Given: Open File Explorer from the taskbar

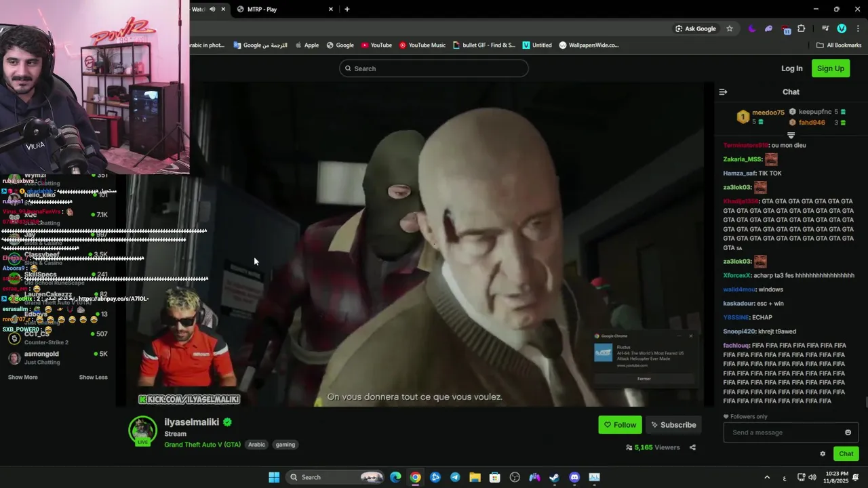Looking at the screenshot, I should pyautogui.click(x=475, y=477).
